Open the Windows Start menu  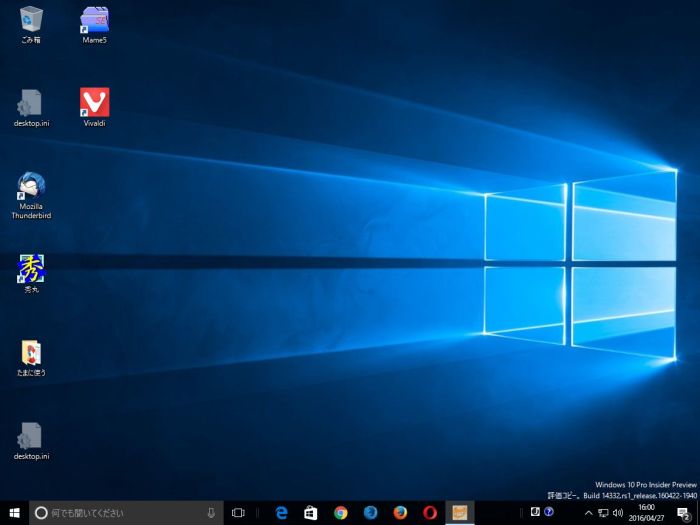[x=14, y=512]
